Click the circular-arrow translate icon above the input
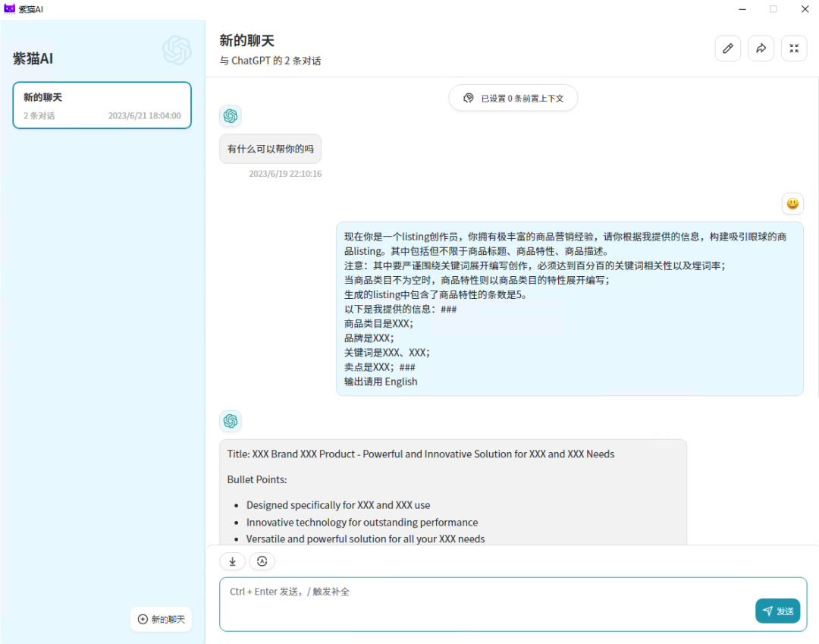The image size is (819, 644). coord(262,561)
